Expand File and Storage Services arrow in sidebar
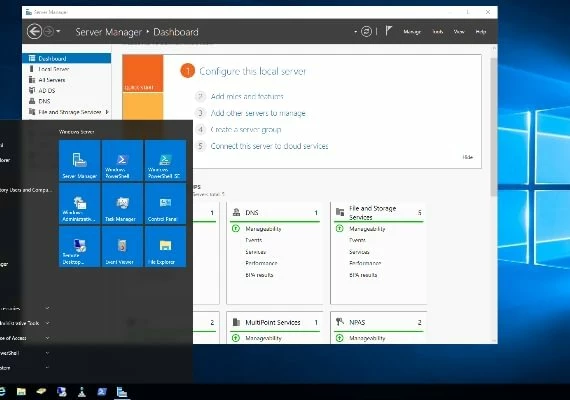 (x=107, y=112)
